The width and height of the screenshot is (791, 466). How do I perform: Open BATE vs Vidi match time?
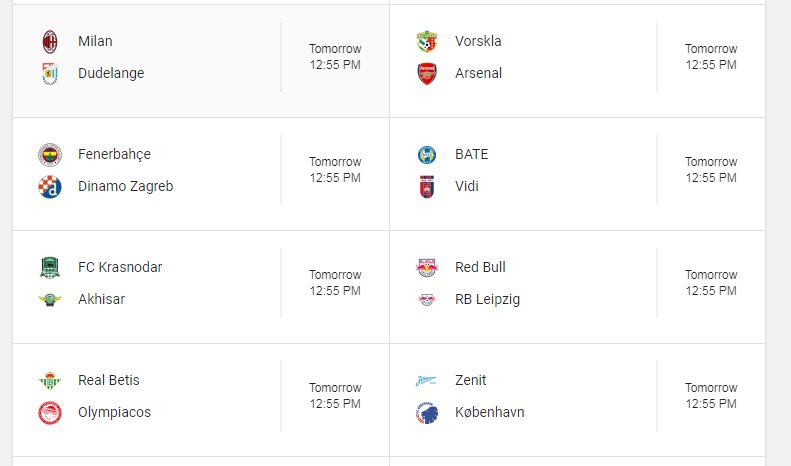tap(711, 169)
